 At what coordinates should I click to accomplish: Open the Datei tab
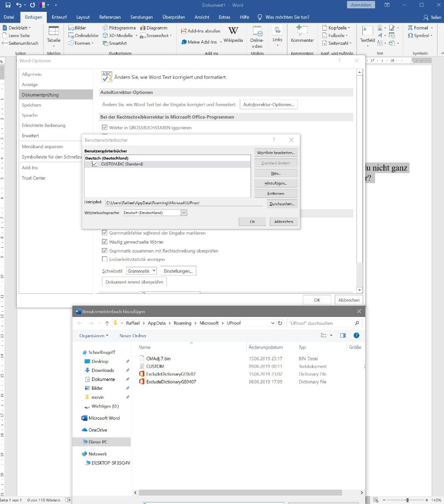point(9,17)
